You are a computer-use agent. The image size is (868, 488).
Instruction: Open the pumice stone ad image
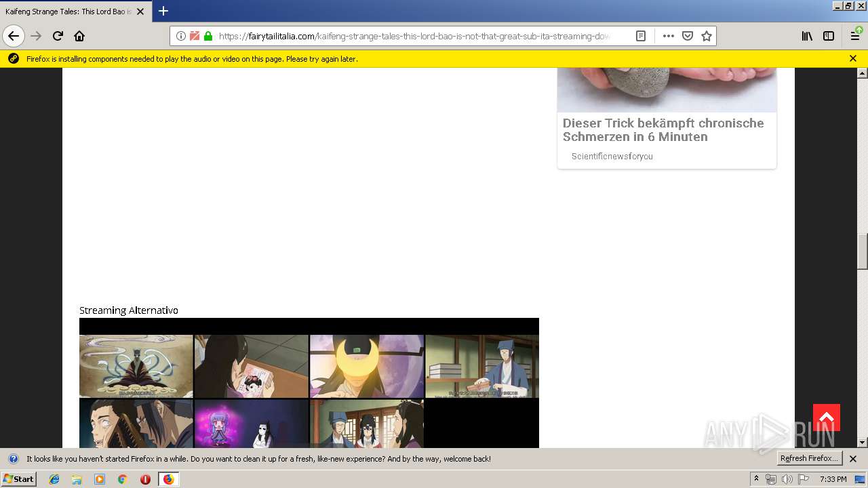(x=667, y=89)
